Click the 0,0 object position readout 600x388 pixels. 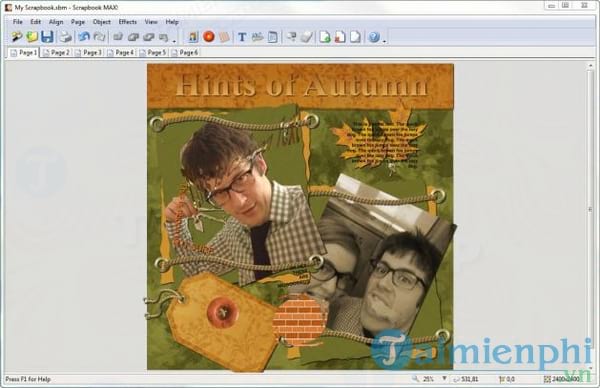[x=510, y=379]
